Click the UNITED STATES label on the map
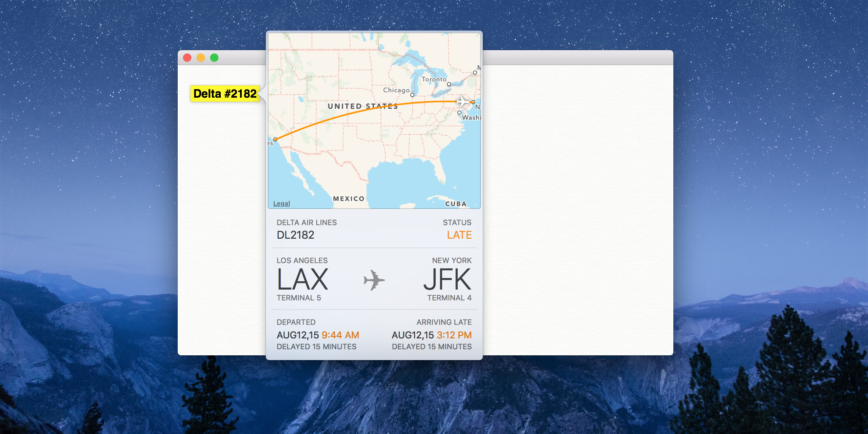The height and width of the screenshot is (434, 868). (362, 106)
